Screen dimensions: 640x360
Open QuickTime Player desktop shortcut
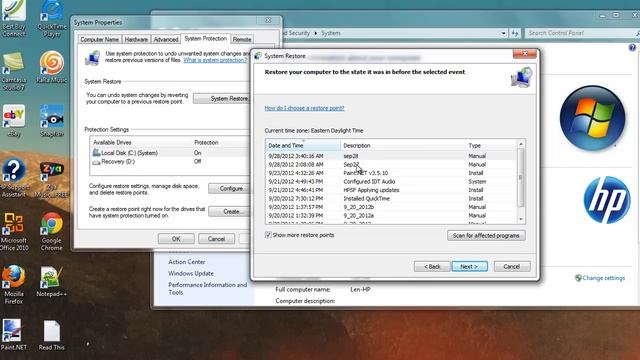click(x=52, y=18)
